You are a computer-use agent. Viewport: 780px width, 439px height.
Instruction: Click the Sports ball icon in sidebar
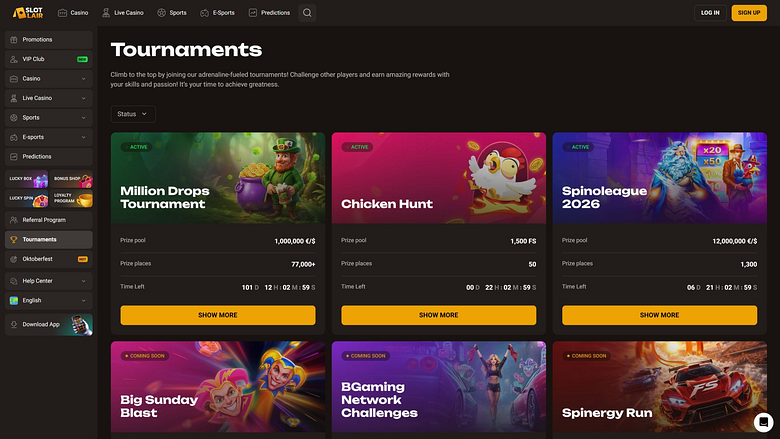[14, 118]
